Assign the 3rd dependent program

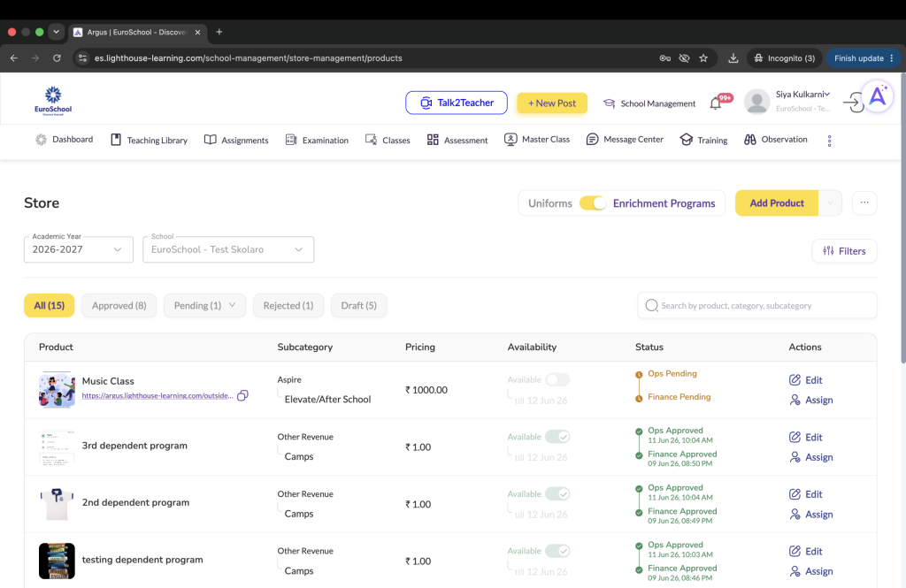pyautogui.click(x=811, y=457)
